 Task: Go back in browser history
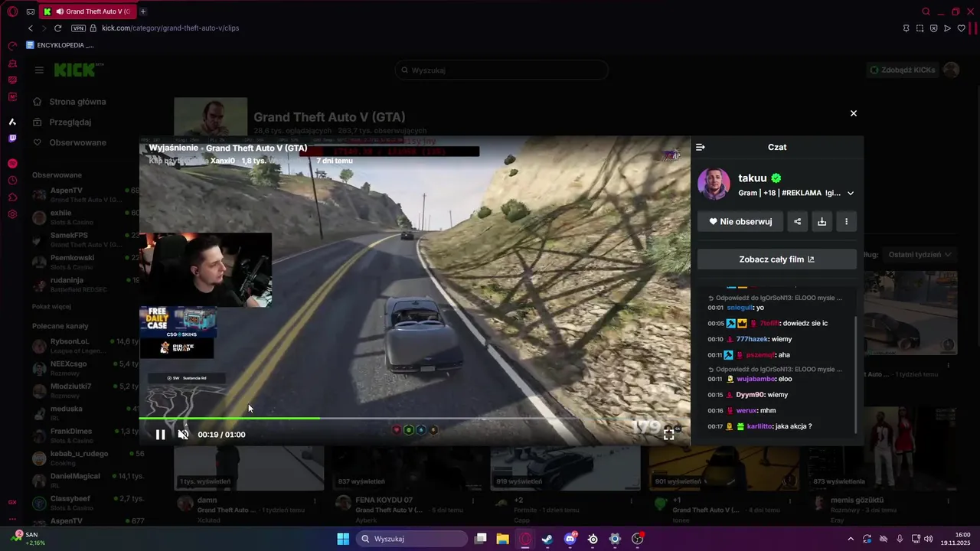pos(31,28)
